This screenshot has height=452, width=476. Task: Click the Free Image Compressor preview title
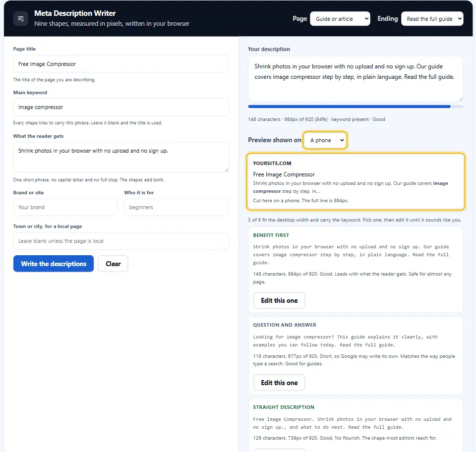tap(284, 174)
